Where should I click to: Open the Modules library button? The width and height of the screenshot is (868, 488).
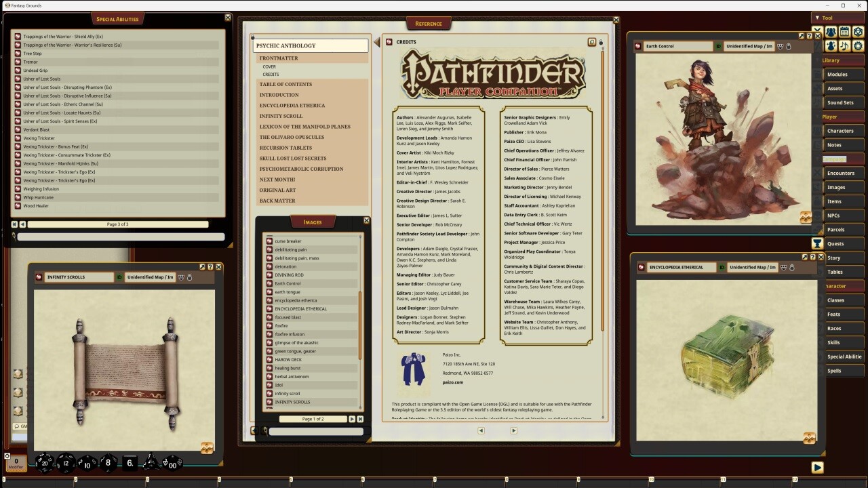pos(843,74)
